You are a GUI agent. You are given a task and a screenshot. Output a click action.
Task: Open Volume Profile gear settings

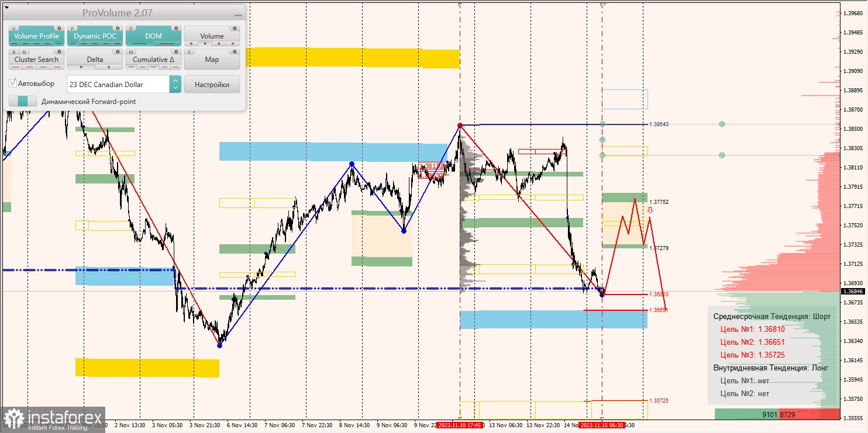[x=59, y=28]
